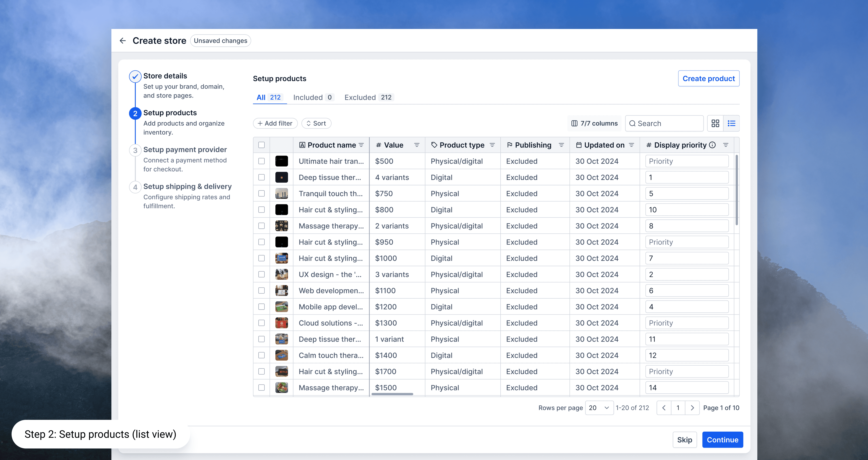Check the UX design row checkbox
This screenshot has height=460, width=868.
tap(261, 275)
